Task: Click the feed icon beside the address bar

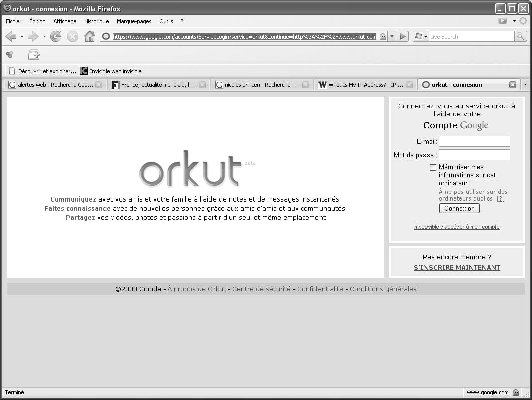Action: [x=382, y=36]
